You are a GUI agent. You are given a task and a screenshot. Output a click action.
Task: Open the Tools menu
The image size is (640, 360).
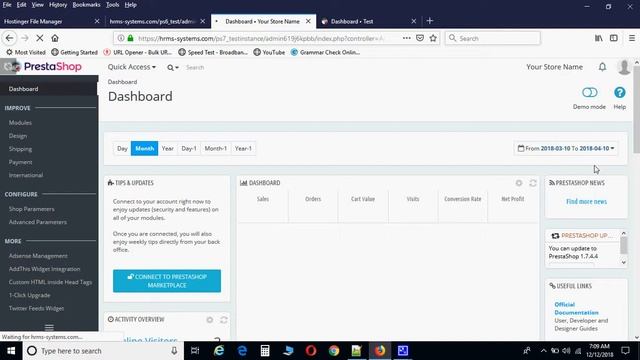113,5
